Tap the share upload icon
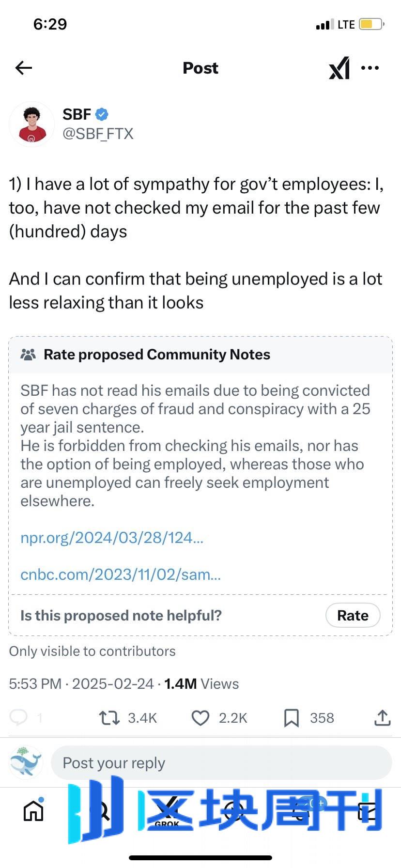Screen dimensions: 401x868 pyautogui.click(x=382, y=718)
